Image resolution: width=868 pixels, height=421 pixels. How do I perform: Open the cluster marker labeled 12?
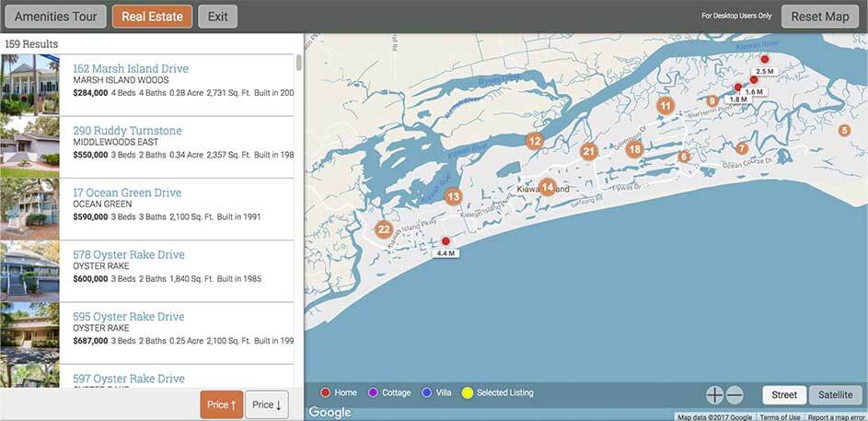pyautogui.click(x=534, y=141)
